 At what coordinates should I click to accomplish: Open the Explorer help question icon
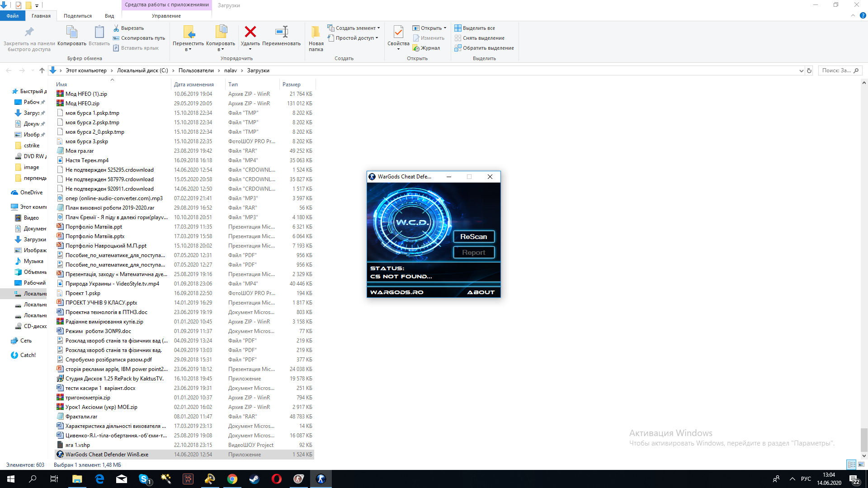(863, 15)
